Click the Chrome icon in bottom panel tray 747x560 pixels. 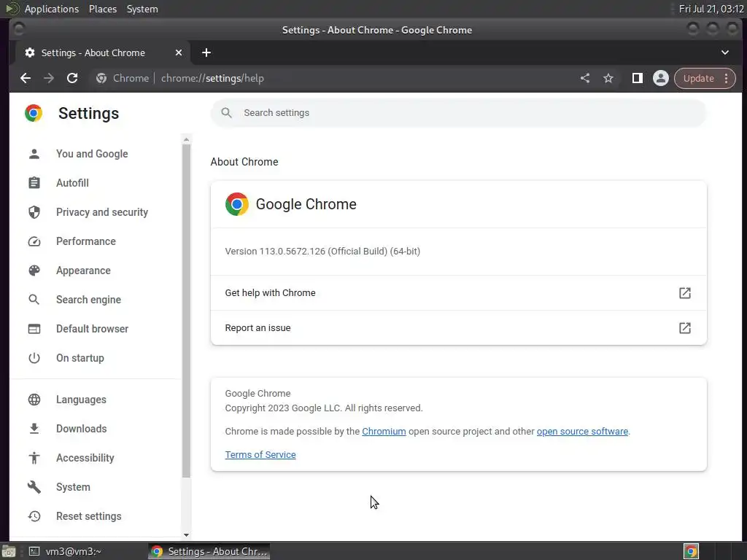point(691,551)
